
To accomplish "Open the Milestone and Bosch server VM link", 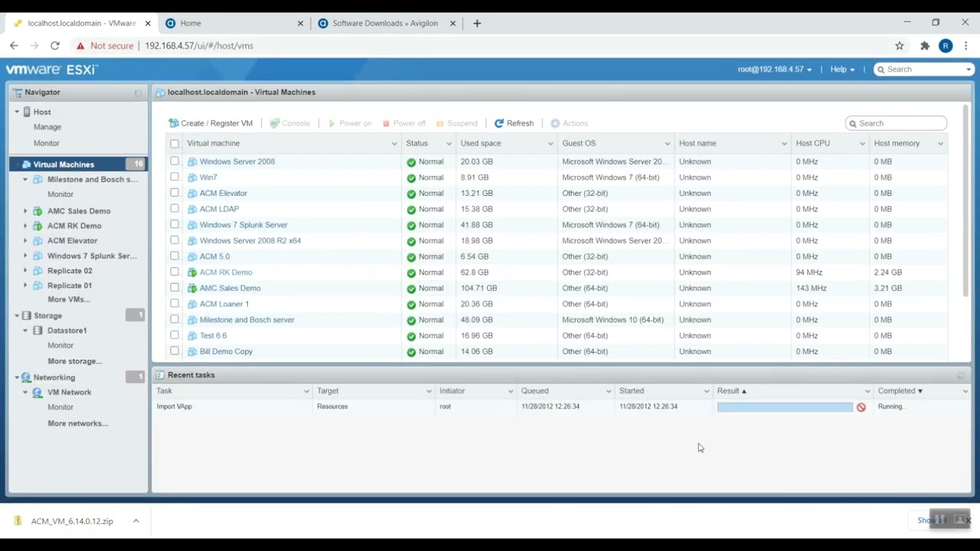I will click(x=247, y=320).
